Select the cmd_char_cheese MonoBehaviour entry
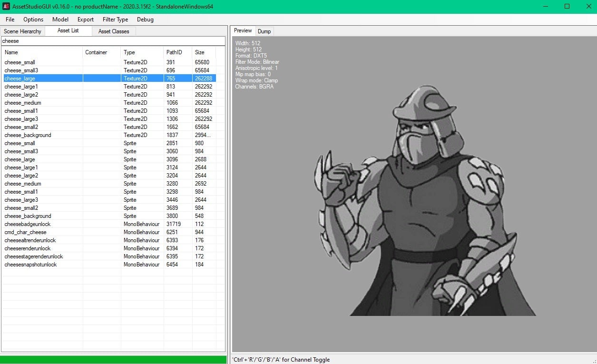The height and width of the screenshot is (364, 597). coord(26,232)
